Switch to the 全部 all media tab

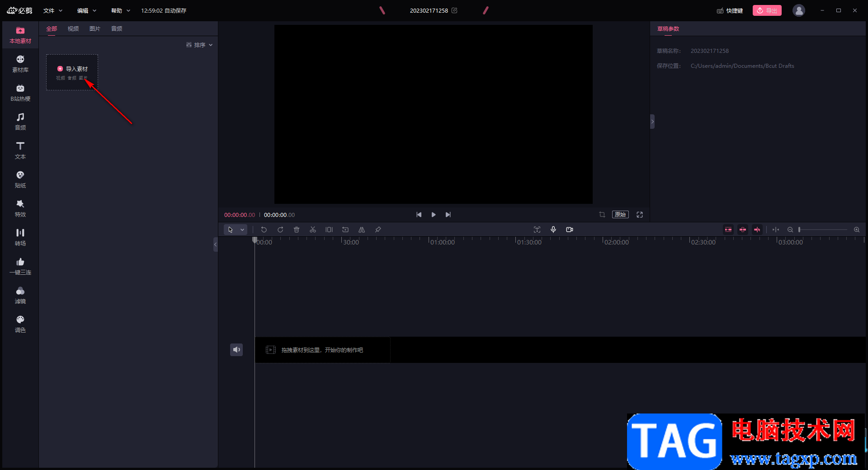point(52,28)
